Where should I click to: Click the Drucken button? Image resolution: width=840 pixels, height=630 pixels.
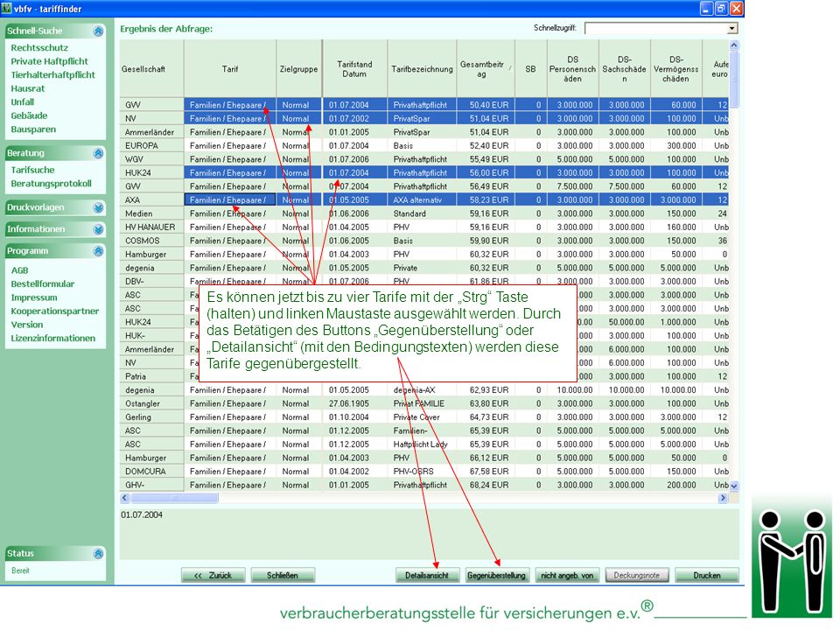point(707,576)
